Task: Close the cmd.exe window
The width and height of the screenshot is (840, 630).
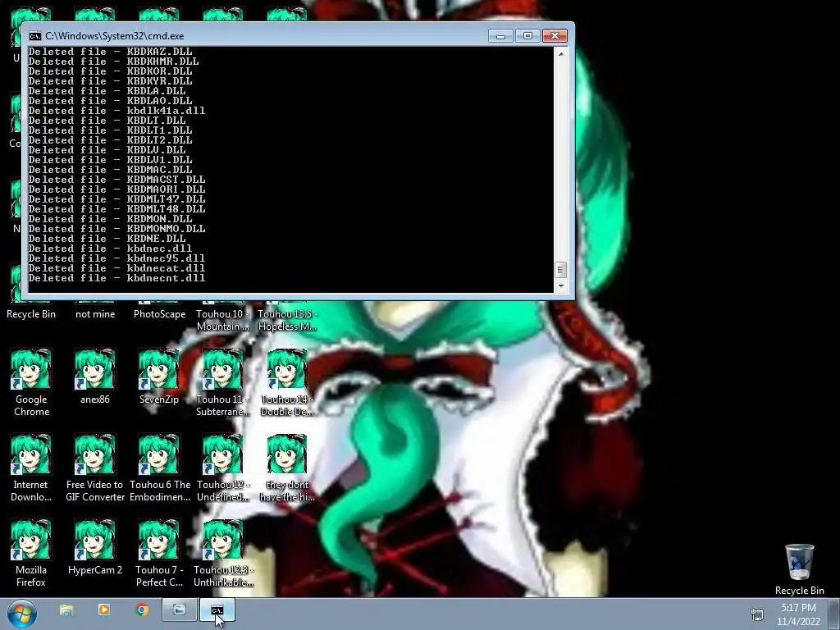Action: pos(555,36)
